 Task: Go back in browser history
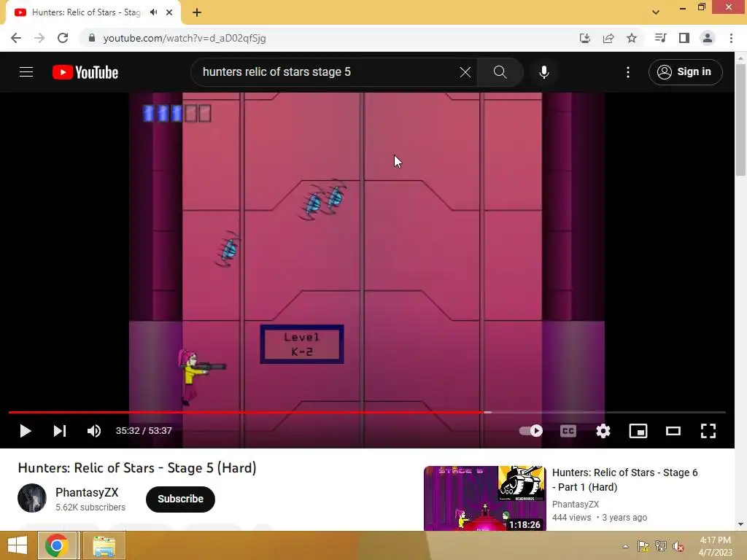coord(16,38)
